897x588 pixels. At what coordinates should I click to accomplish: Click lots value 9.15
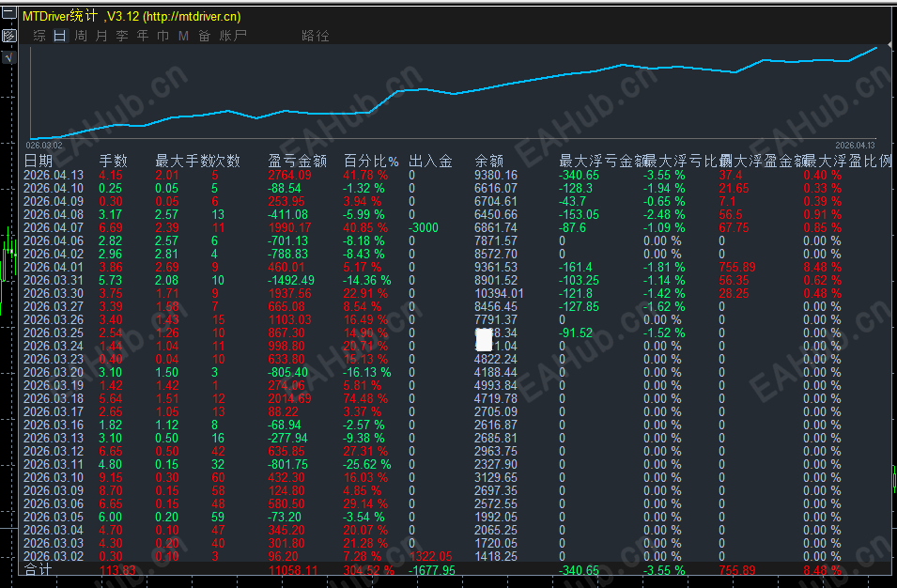111,477
